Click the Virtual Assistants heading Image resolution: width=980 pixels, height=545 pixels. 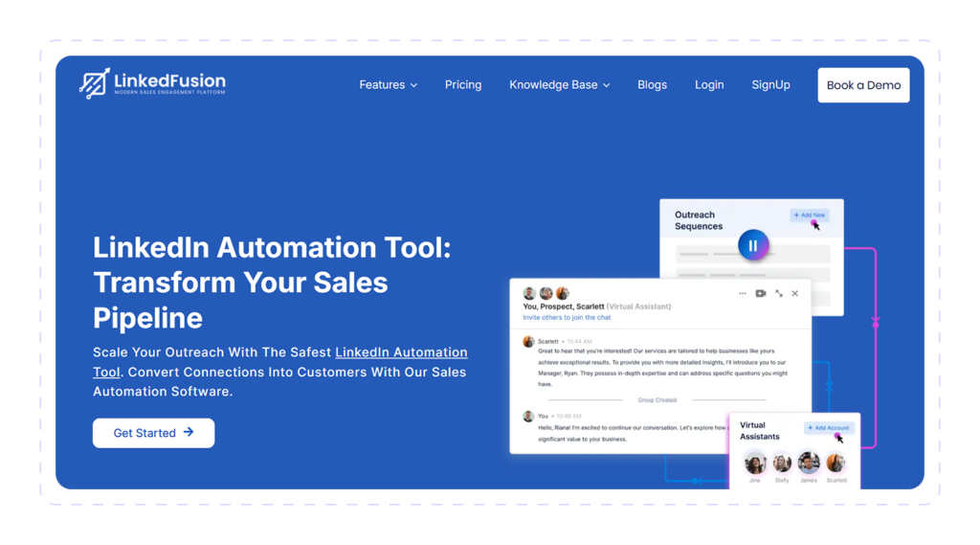(759, 430)
